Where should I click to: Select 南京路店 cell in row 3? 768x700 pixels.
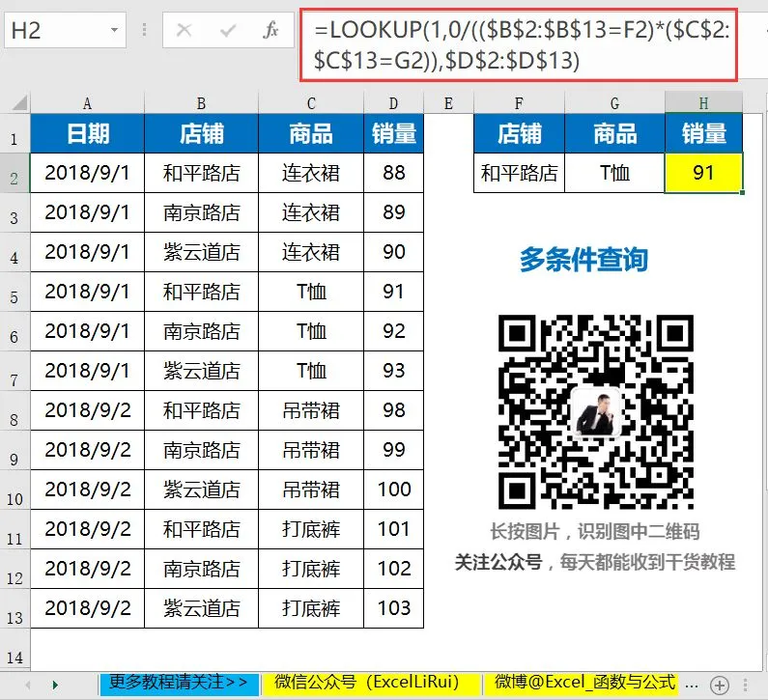201,212
